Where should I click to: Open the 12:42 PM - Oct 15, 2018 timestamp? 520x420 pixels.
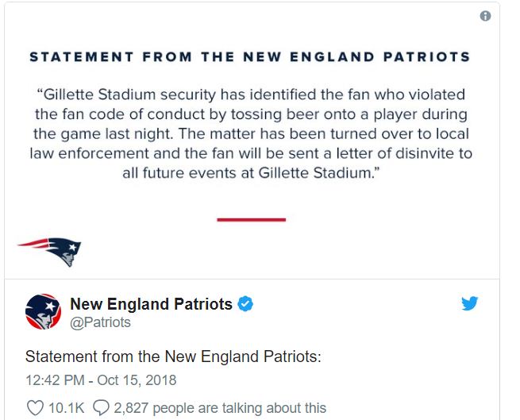[x=101, y=380]
